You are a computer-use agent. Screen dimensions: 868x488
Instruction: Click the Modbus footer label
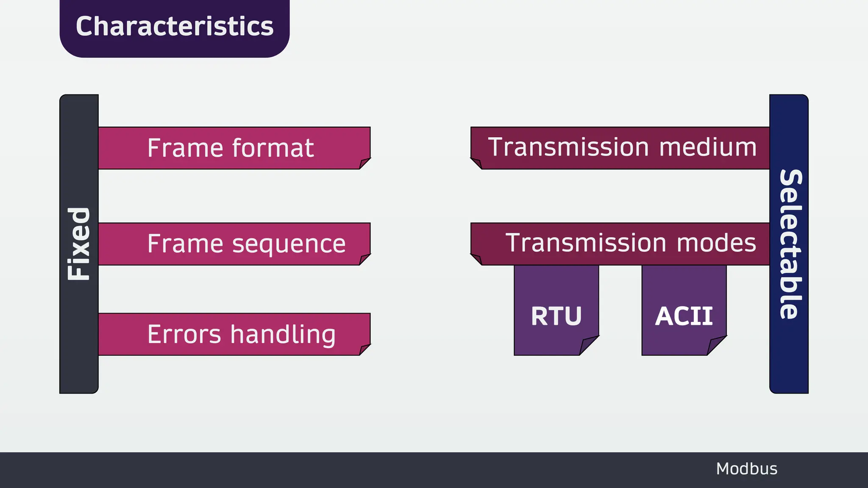pyautogui.click(x=747, y=469)
